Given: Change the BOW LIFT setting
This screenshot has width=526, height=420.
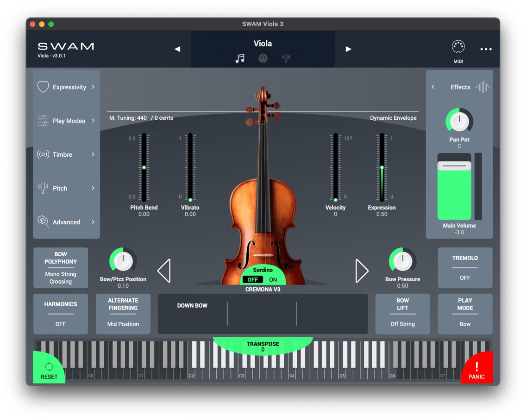Looking at the screenshot, I should (402, 314).
